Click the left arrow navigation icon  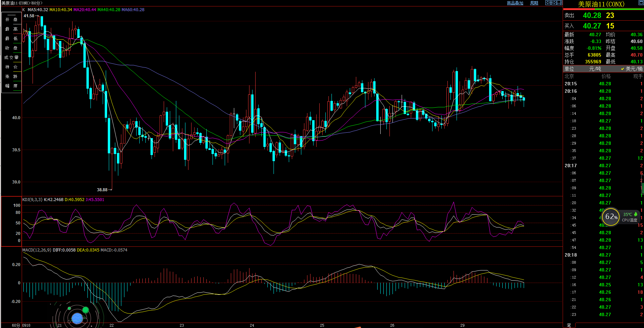(x=548, y=3)
